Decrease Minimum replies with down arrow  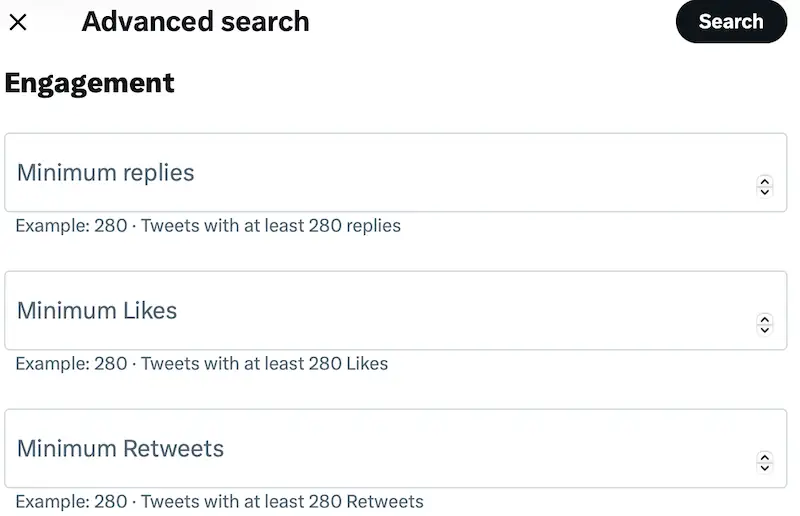click(765, 191)
